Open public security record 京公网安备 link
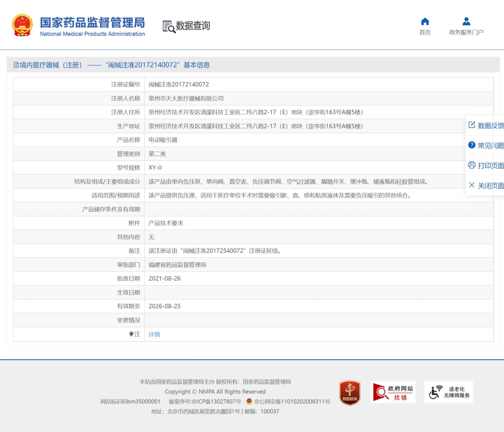 (292, 402)
